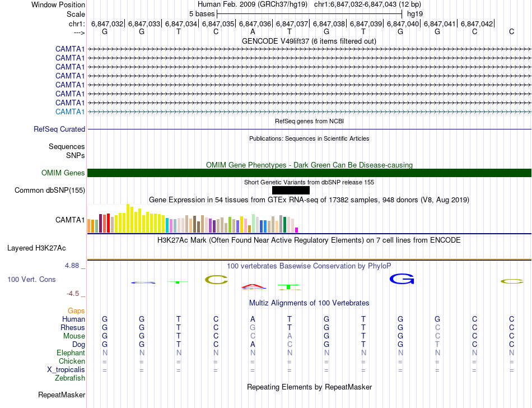532x408 pixels.
Task: Select the Zebrafish alignment row label
Action: coord(70,378)
